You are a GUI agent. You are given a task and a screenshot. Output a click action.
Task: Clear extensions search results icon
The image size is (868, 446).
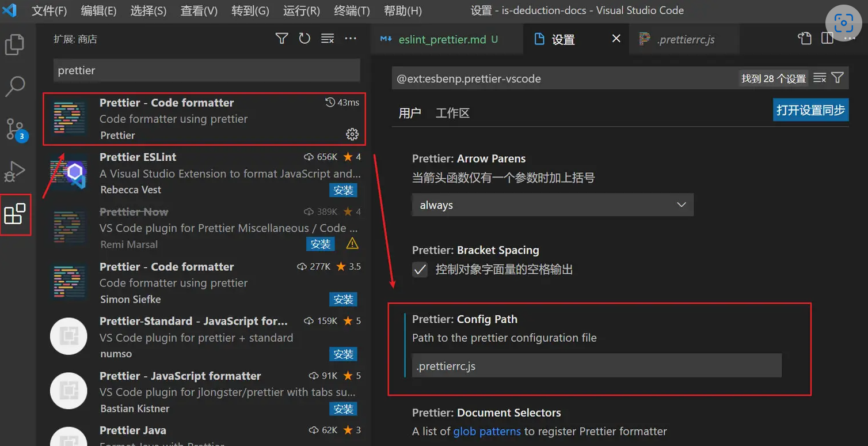[x=328, y=39]
